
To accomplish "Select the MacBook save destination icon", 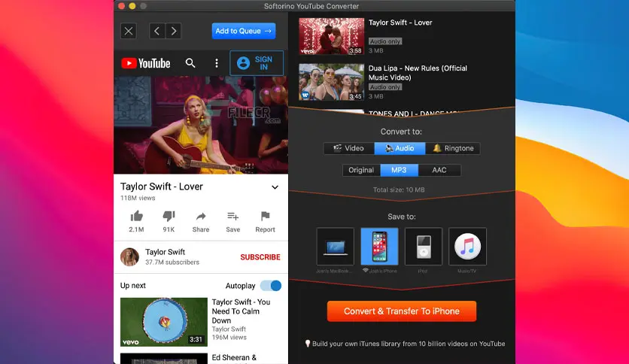I will [336, 247].
